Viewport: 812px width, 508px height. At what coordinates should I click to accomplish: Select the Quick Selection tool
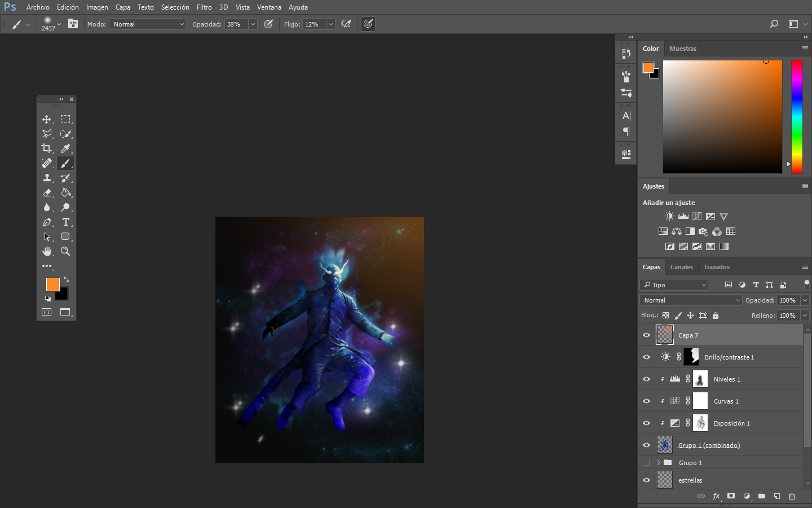click(x=65, y=134)
